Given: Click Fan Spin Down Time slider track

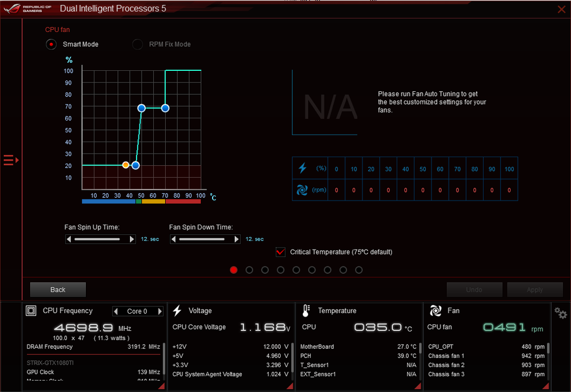Looking at the screenshot, I should coord(202,239).
